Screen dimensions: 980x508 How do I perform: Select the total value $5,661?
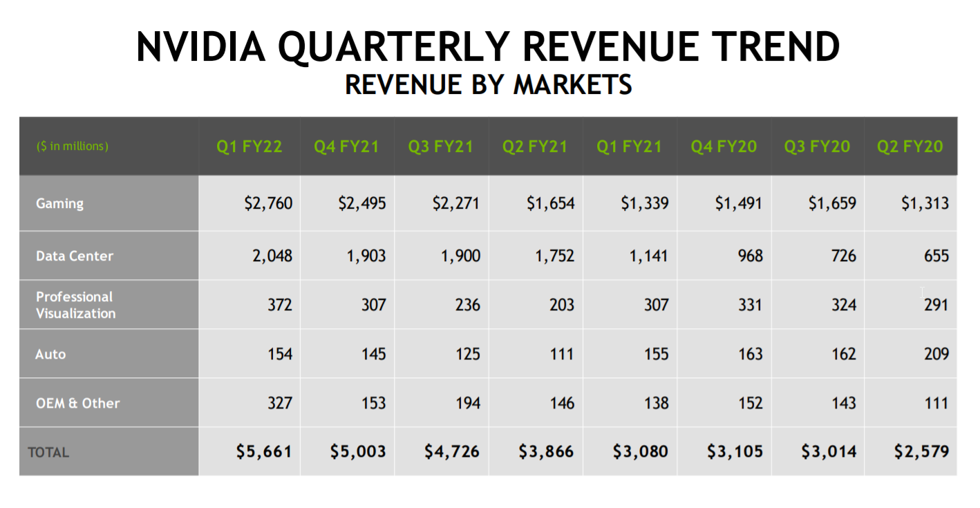pos(263,452)
